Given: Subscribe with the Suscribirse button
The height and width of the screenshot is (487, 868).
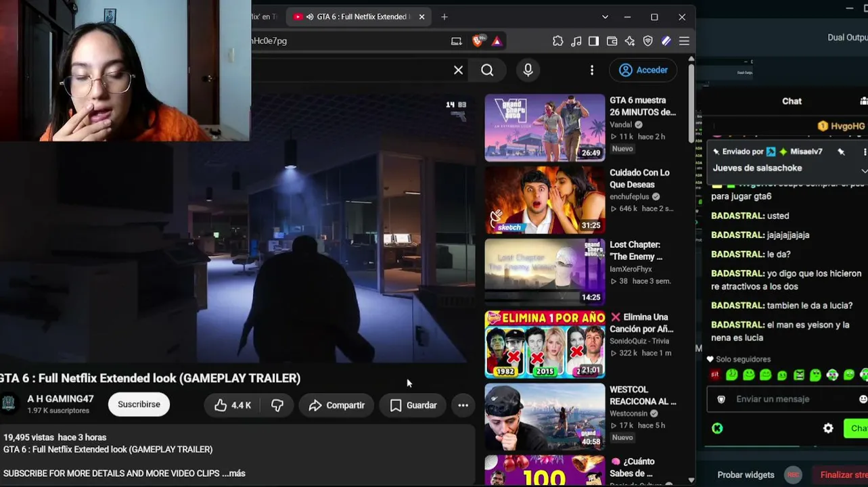Looking at the screenshot, I should [139, 404].
